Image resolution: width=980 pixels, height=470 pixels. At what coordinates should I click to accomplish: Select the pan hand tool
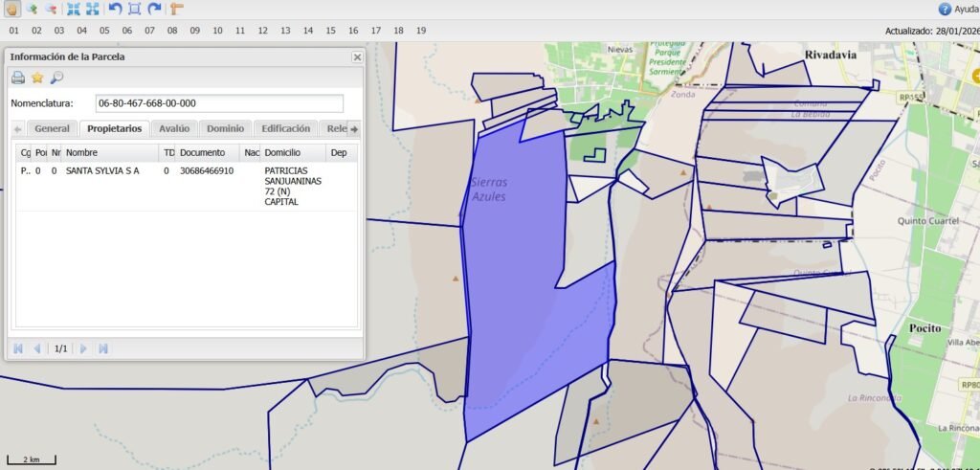11,9
